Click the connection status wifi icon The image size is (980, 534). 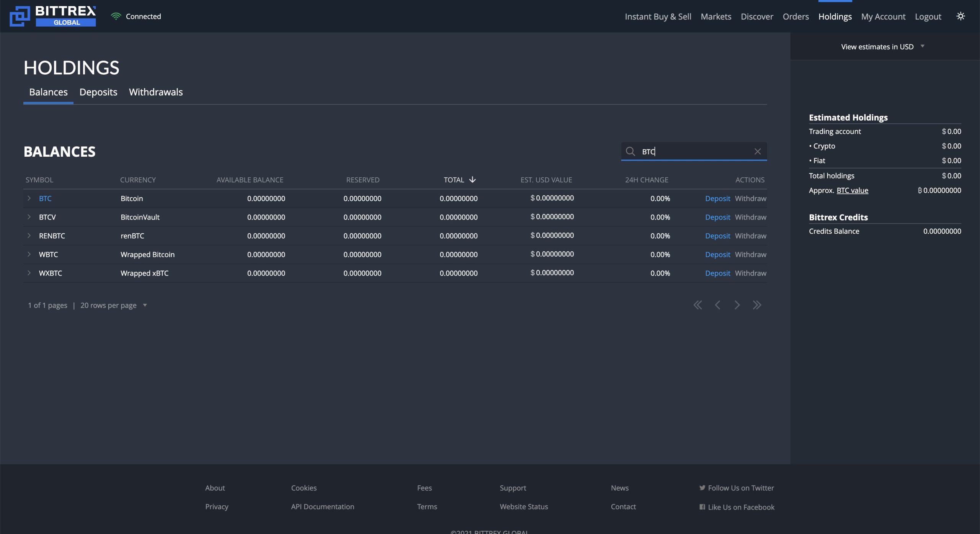tap(116, 16)
